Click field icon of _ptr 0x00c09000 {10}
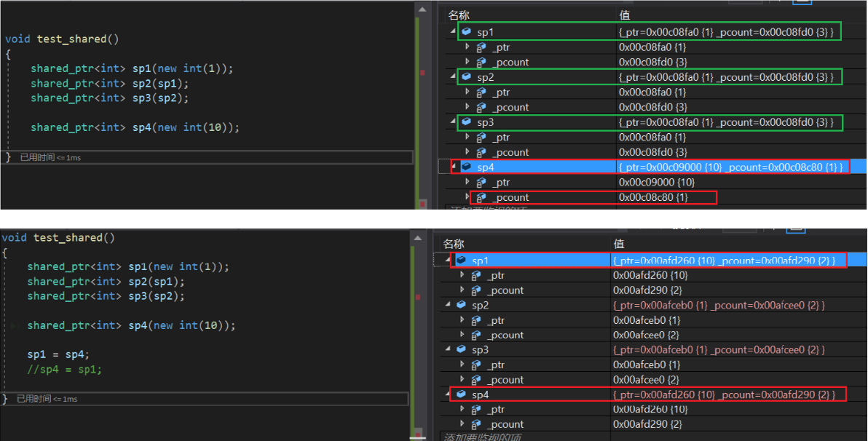Screen dimensions: 868x441 coord(481,182)
